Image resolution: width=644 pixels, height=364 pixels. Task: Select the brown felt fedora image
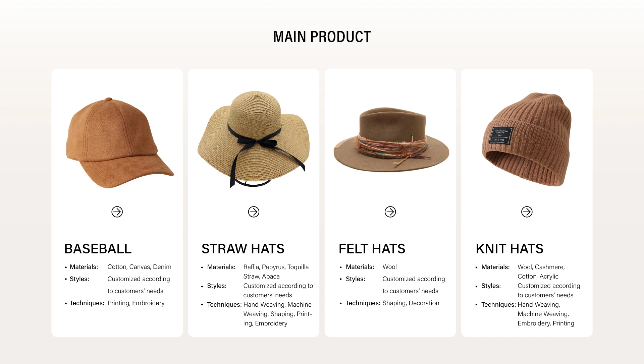tap(391, 140)
